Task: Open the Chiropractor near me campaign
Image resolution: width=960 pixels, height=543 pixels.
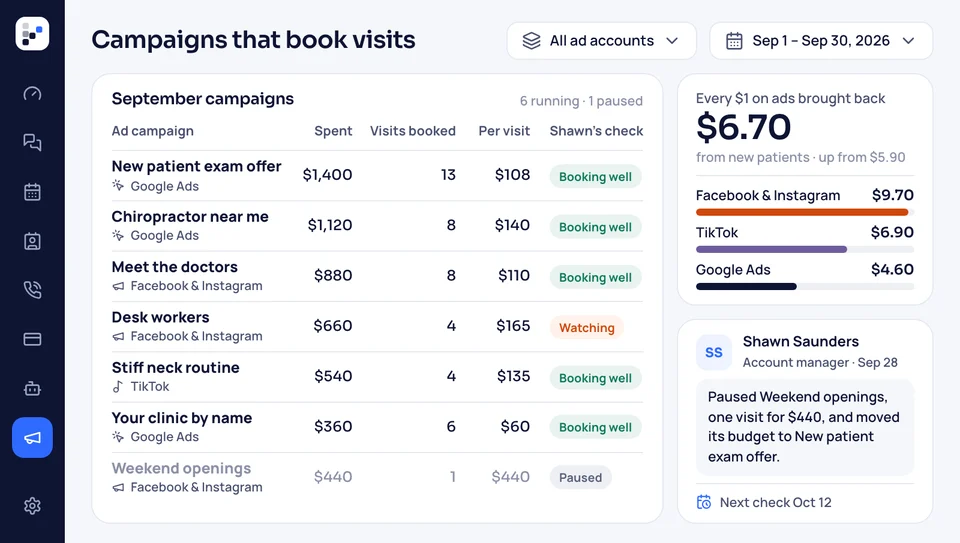Action: (190, 217)
